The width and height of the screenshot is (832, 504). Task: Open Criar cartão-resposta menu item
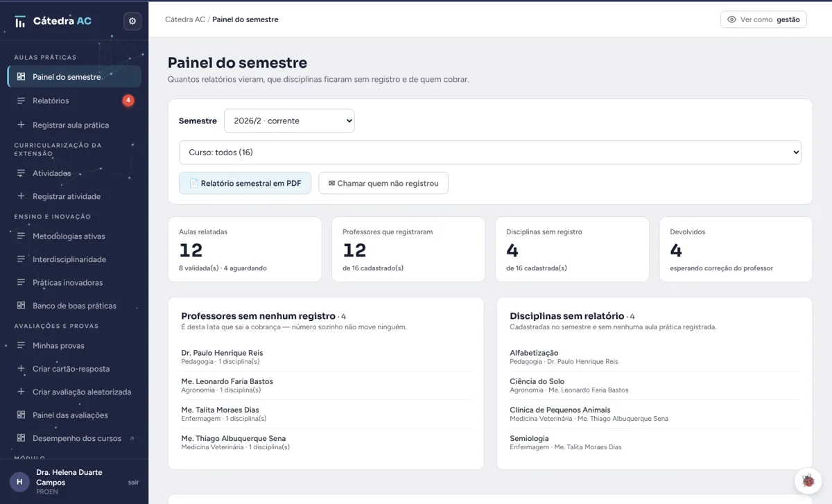74,369
